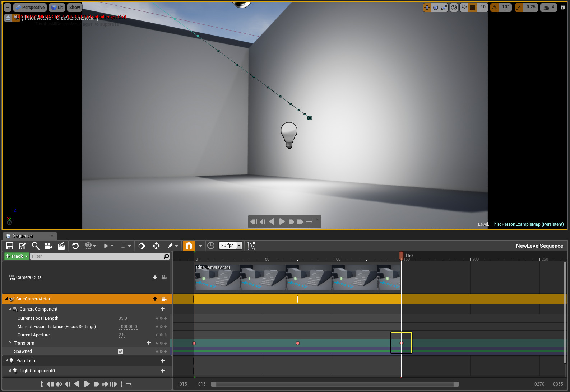Open the curve editor in Sequencer

tap(251, 246)
